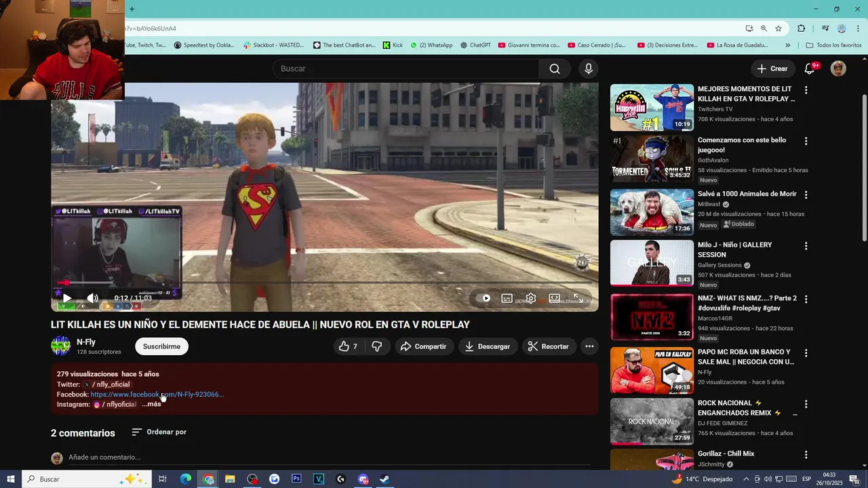Play the video
Viewport: 868px width, 488px height.
67,298
